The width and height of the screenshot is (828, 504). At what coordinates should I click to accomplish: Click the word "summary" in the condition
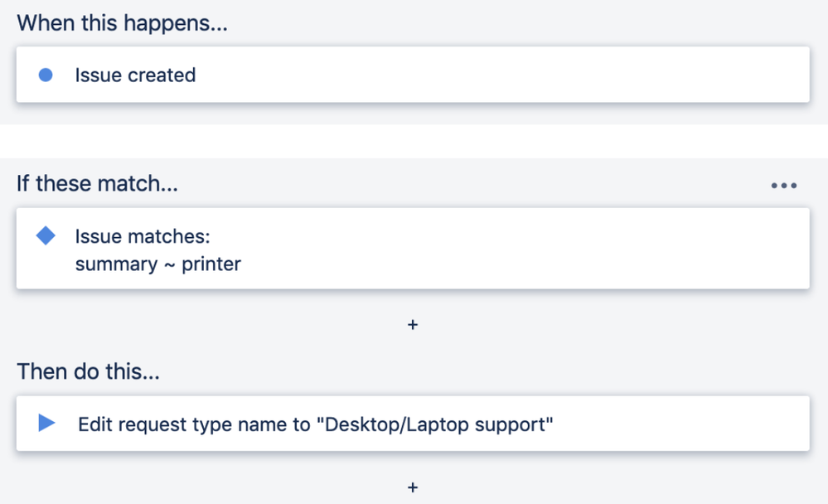116,265
